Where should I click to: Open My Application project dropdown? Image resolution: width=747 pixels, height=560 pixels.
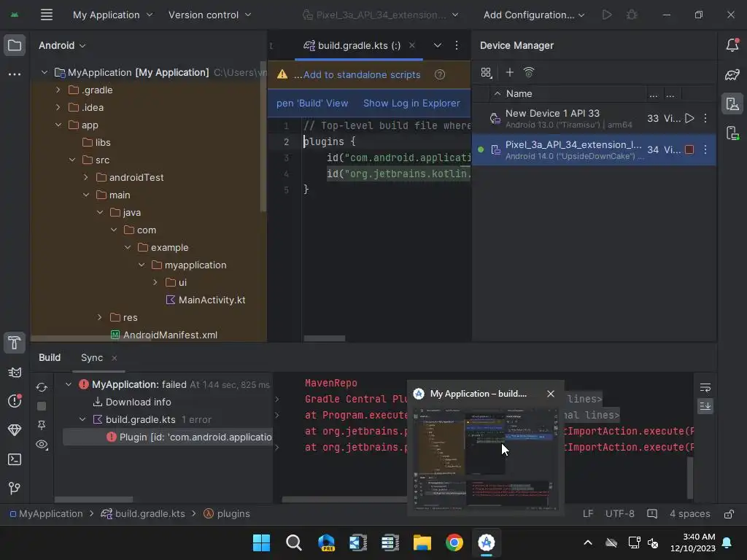pyautogui.click(x=113, y=15)
